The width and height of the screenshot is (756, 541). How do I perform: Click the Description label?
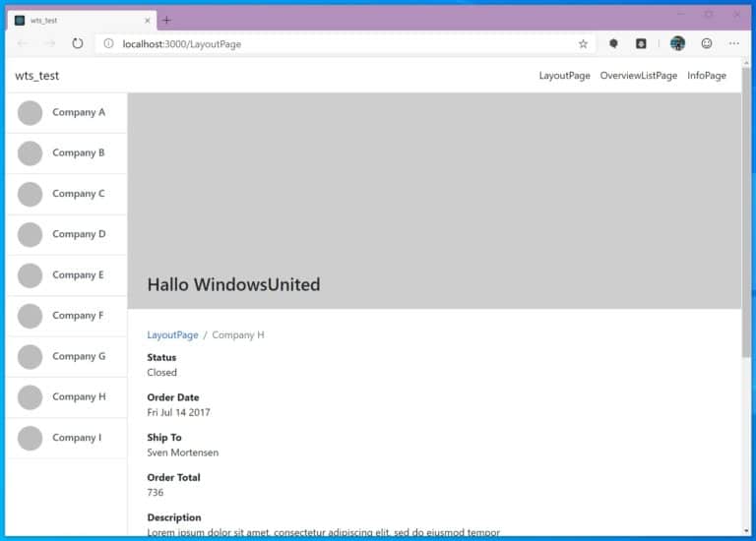click(174, 517)
